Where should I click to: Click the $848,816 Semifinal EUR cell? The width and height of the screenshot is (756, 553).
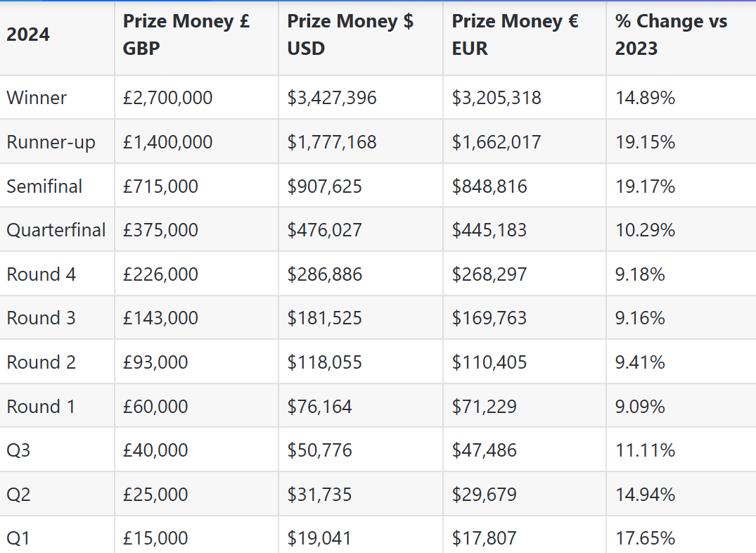[489, 186]
